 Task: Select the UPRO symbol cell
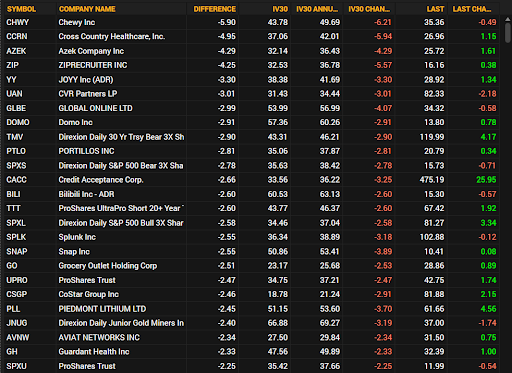(17, 280)
